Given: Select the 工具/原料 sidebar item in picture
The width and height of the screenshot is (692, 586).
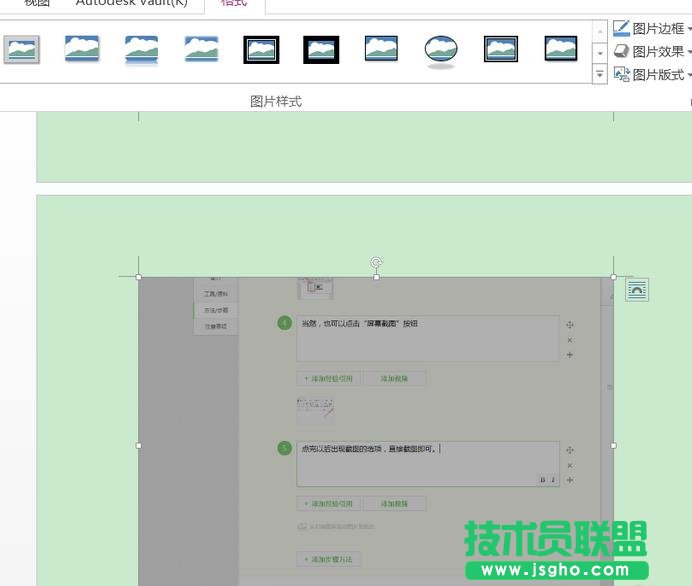Looking at the screenshot, I should [x=216, y=293].
